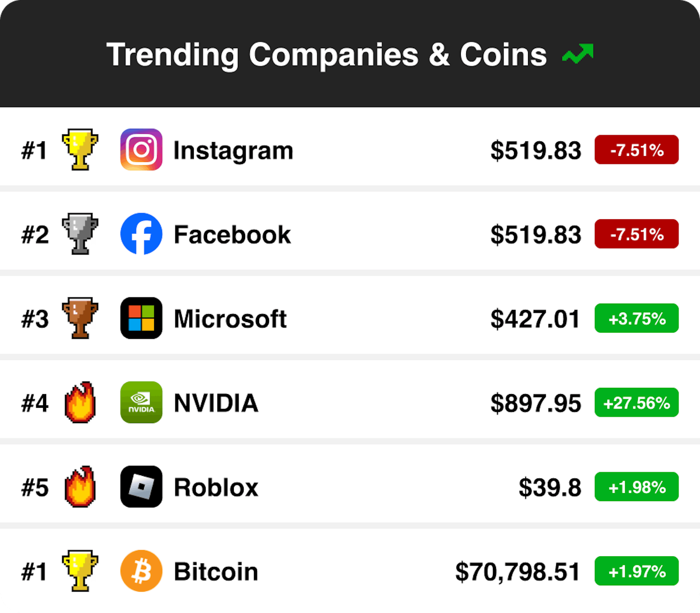Click the bronze trophy beside Microsoft

(x=80, y=318)
